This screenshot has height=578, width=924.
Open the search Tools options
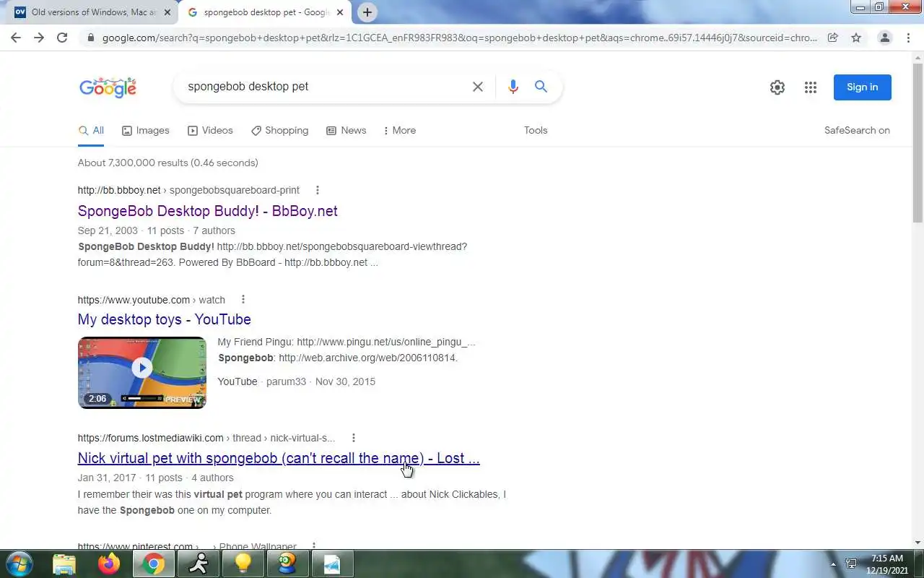pyautogui.click(x=536, y=131)
